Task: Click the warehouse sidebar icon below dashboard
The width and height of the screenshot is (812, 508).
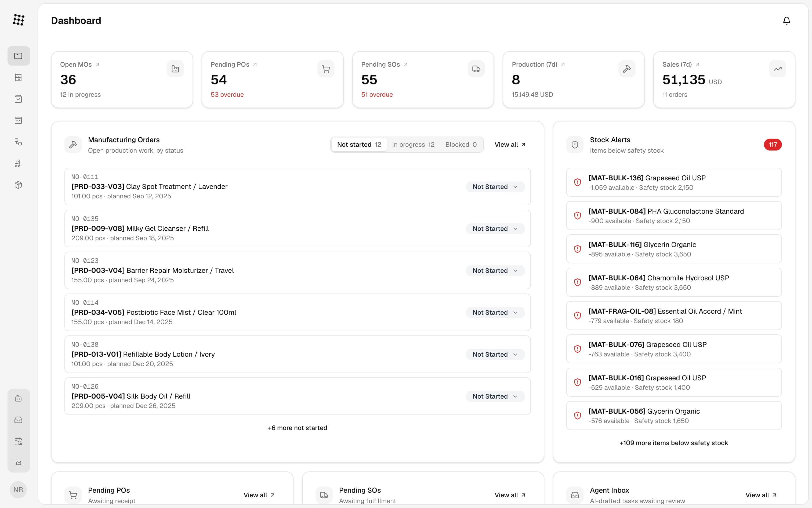Action: point(19,77)
